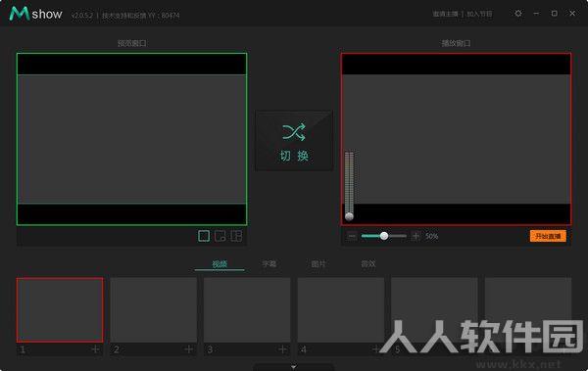
Task: Add source with slot 2 plus icon
Action: pos(188,349)
